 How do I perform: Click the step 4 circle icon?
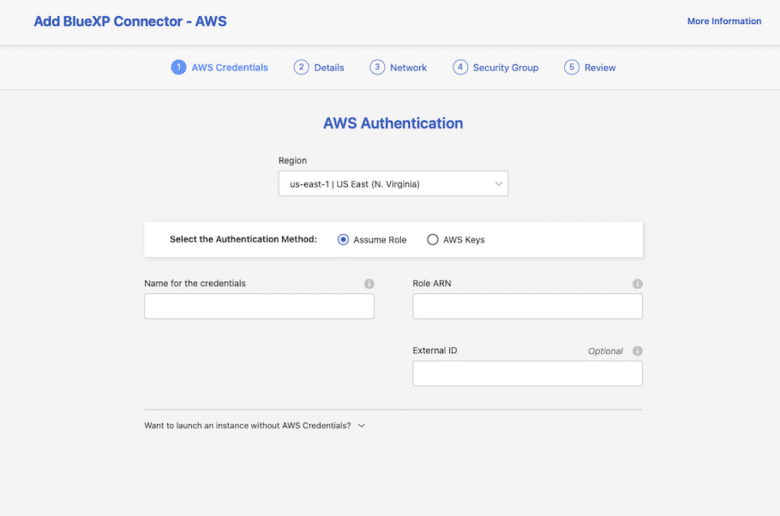[460, 67]
